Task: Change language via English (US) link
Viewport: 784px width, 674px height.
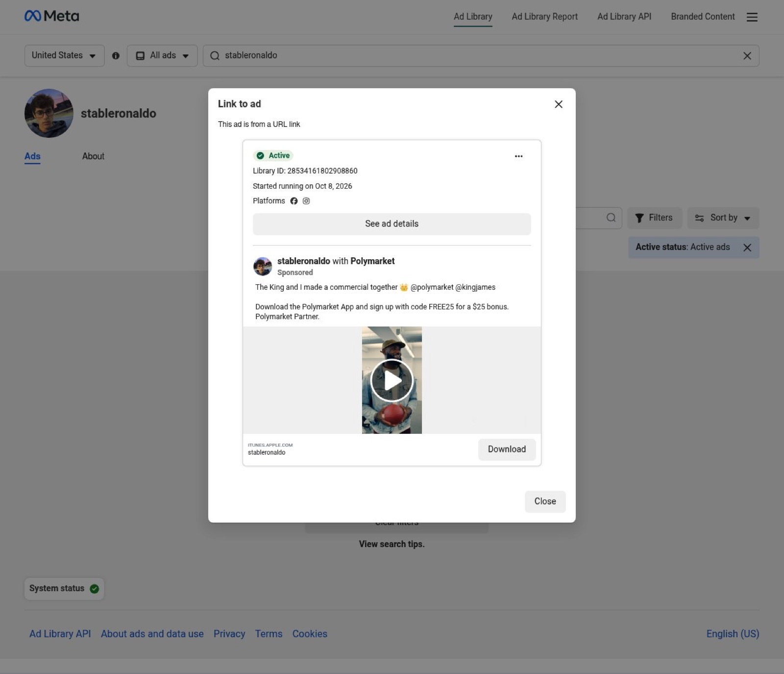Action: pos(733,634)
